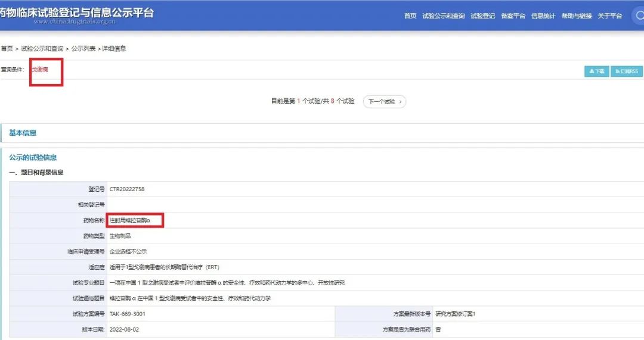Click the 药物名称 row label
Image resolution: width=644 pixels, height=340 pixels.
(94, 220)
